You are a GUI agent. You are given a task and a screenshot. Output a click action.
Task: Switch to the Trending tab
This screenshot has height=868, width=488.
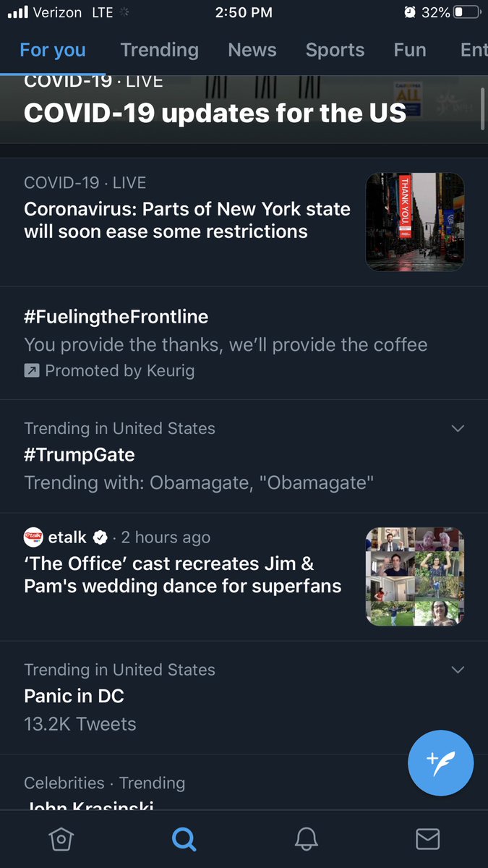pos(159,50)
